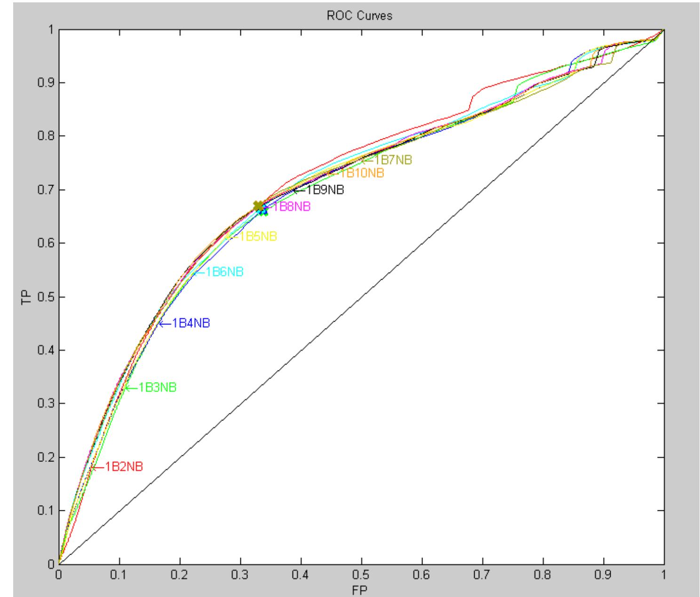This screenshot has height=597, width=700.
Task: Click the olive X marker on the curves
Action: (258, 206)
